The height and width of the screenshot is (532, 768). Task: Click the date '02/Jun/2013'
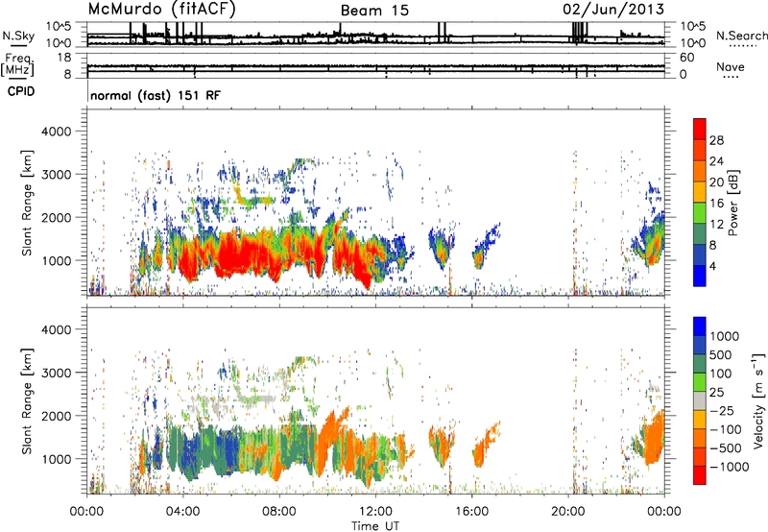pyautogui.click(x=613, y=10)
